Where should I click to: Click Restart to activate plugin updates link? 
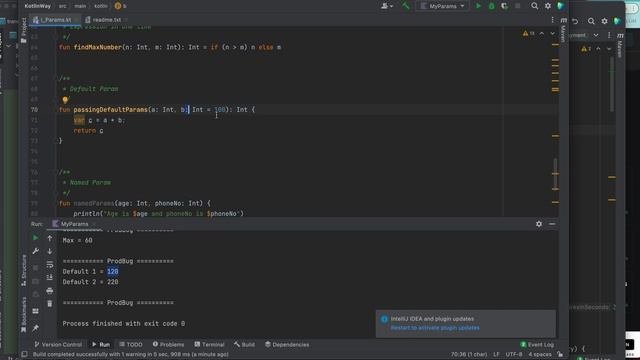435,328
